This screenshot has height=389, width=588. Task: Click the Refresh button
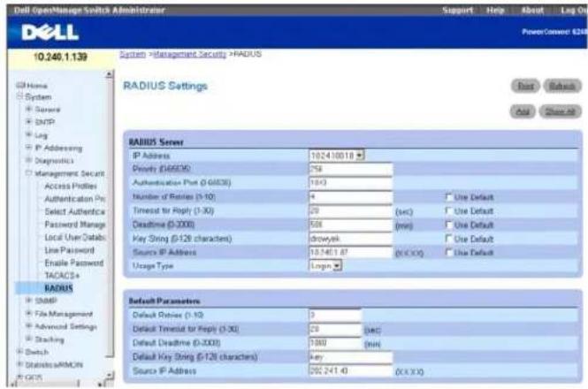[x=562, y=86]
